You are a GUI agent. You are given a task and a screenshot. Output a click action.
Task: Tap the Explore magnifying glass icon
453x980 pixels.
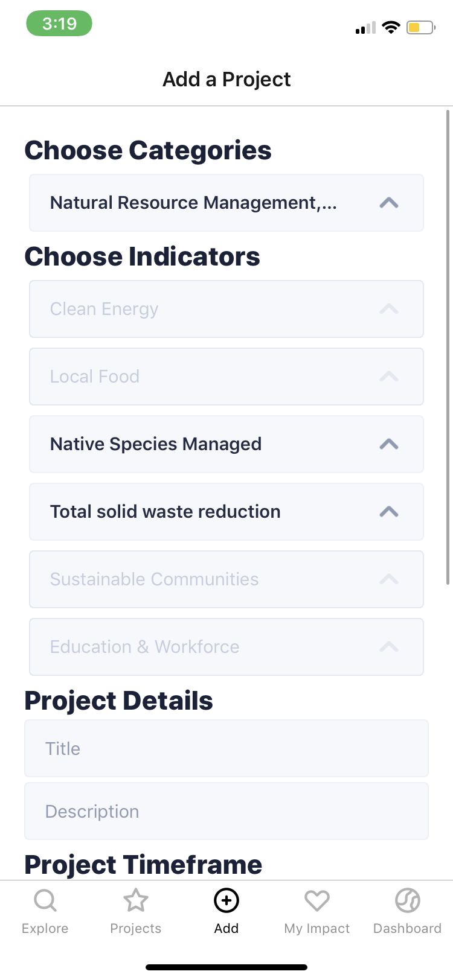45,900
